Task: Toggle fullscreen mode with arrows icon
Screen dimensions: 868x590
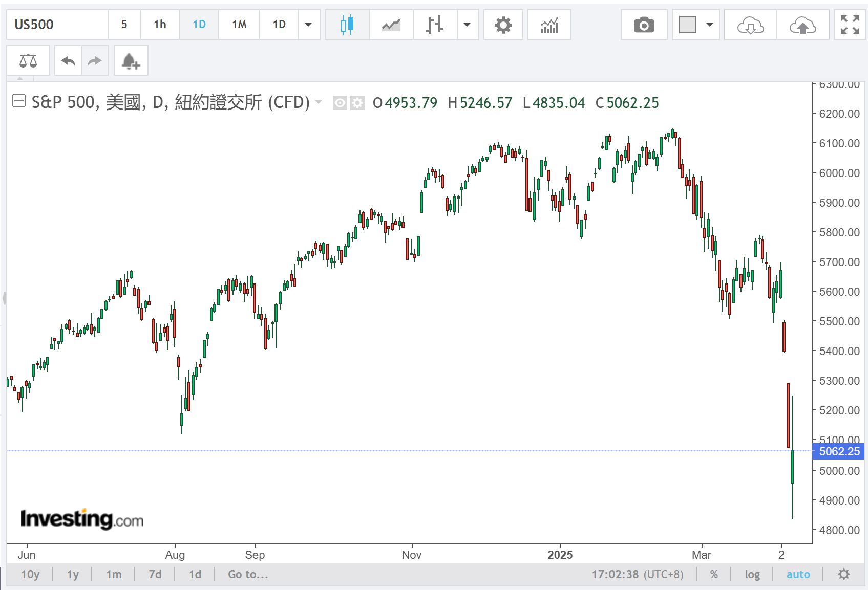Action: pos(850,25)
